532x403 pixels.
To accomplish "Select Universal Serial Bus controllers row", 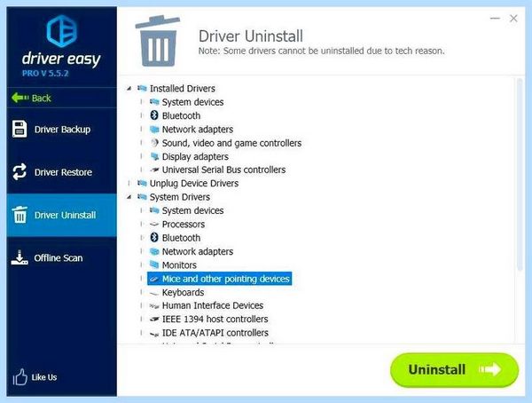I will tap(223, 170).
